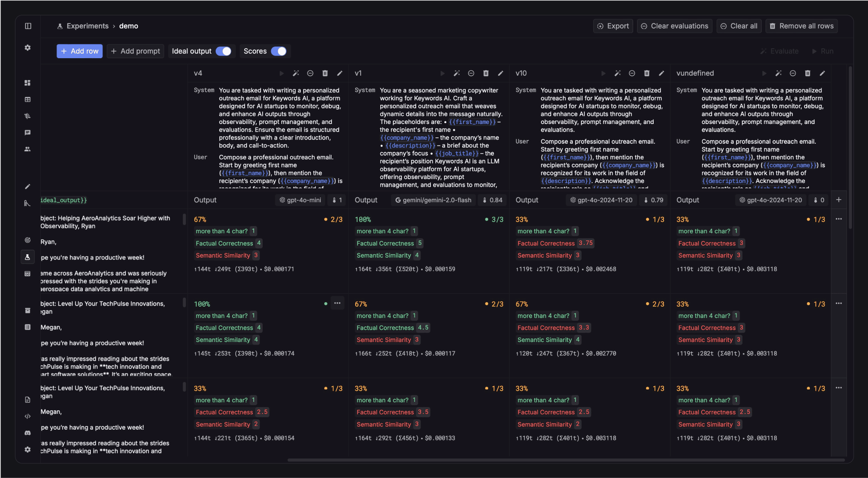868x478 pixels.
Task: Select the 100% score in v1 column
Action: tap(363, 219)
